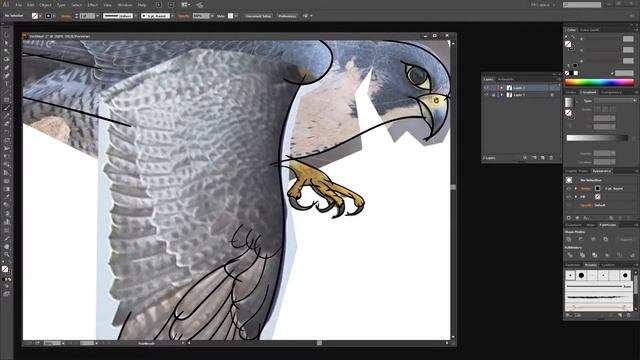Open the workspace switcher dropdown

click(543, 5)
